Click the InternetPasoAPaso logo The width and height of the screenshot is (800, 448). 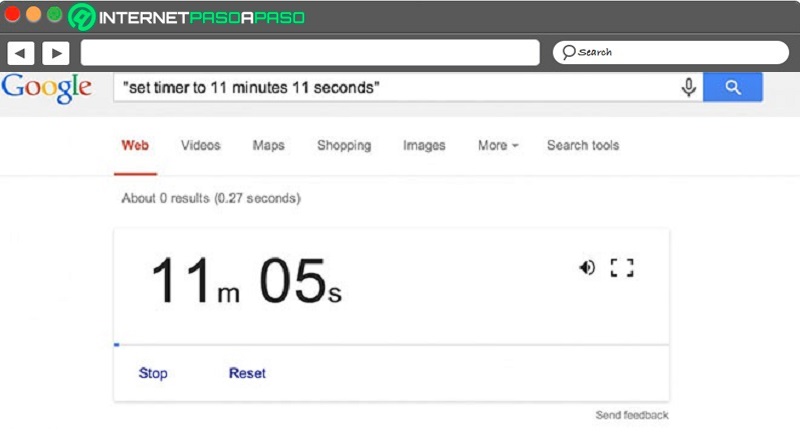coord(187,17)
